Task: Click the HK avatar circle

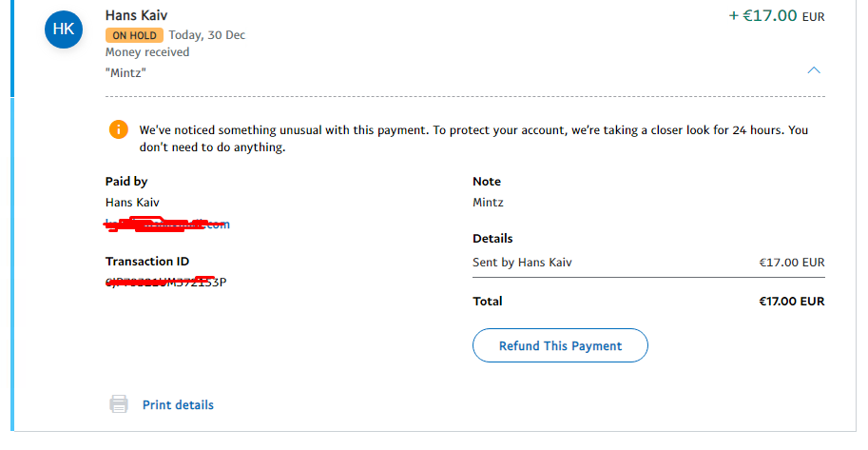Action: coord(64,29)
